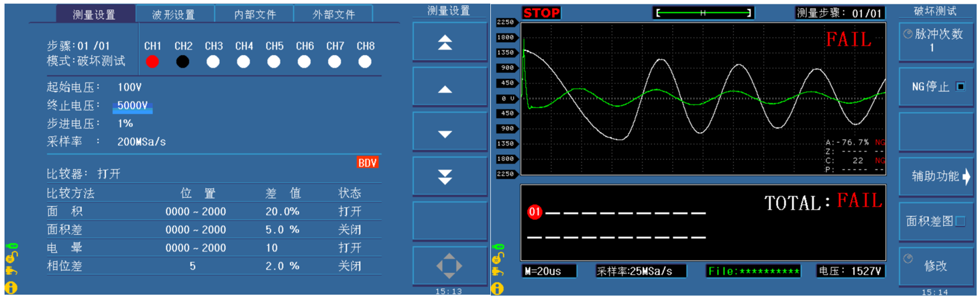Screen dimensions: 980x299
Task: Click the red STOP status indicator
Action: coord(541,13)
